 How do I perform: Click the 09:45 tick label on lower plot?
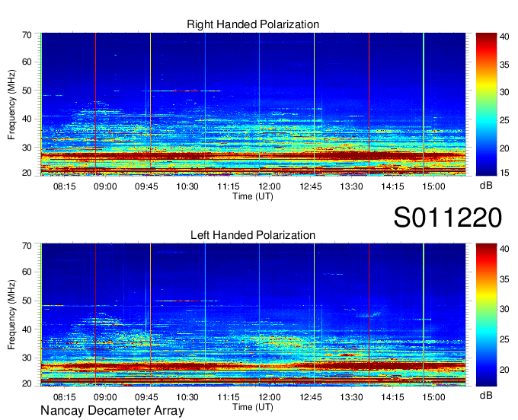point(146,397)
